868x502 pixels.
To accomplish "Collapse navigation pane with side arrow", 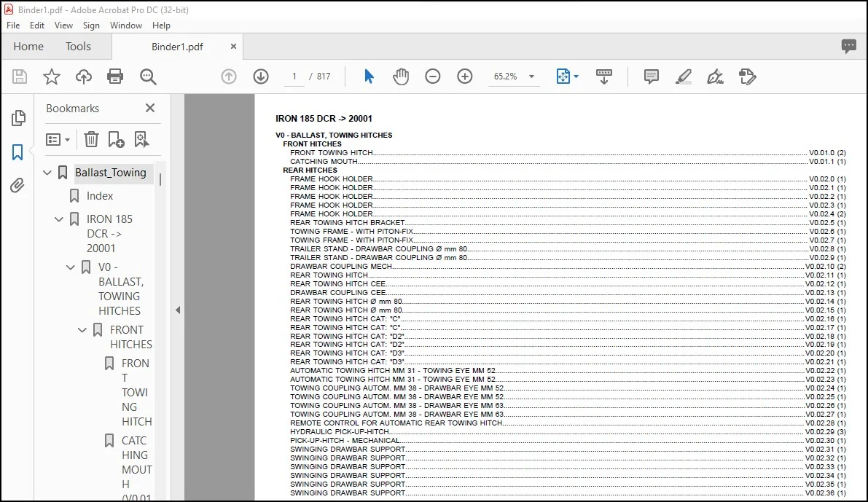I will [178, 310].
